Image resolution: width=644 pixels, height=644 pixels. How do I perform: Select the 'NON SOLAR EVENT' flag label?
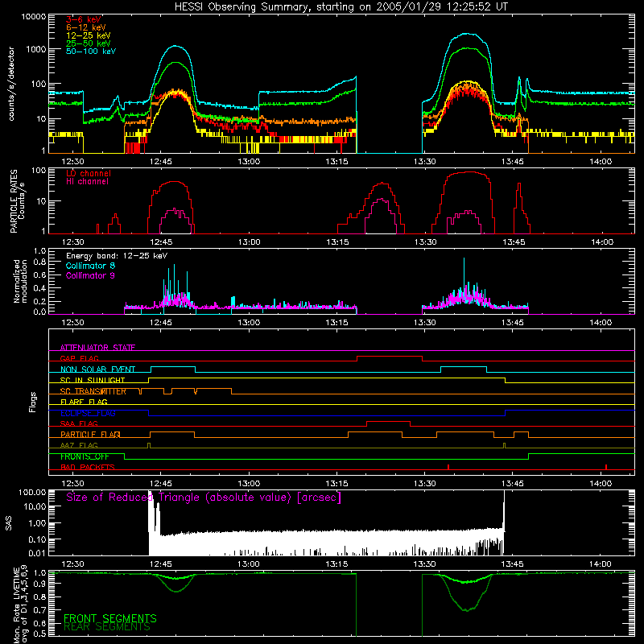[x=97, y=369]
